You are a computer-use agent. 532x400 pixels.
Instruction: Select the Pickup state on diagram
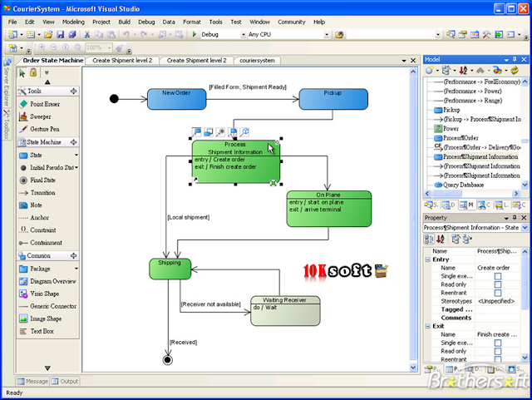point(333,99)
